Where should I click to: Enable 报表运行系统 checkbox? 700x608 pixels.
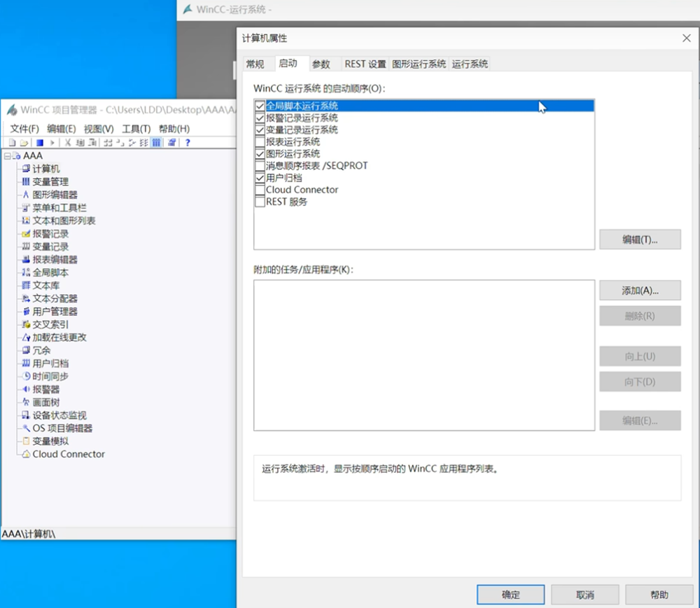[x=260, y=141]
